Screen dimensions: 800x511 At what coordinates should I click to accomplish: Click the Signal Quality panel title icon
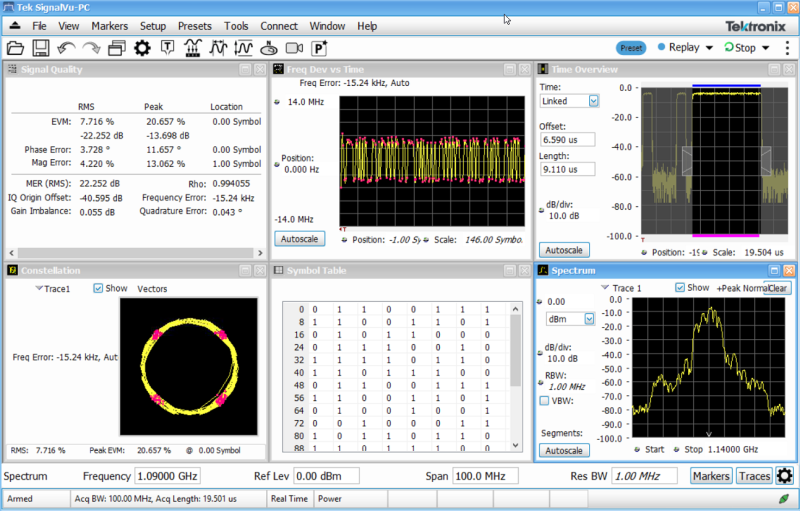(12, 69)
